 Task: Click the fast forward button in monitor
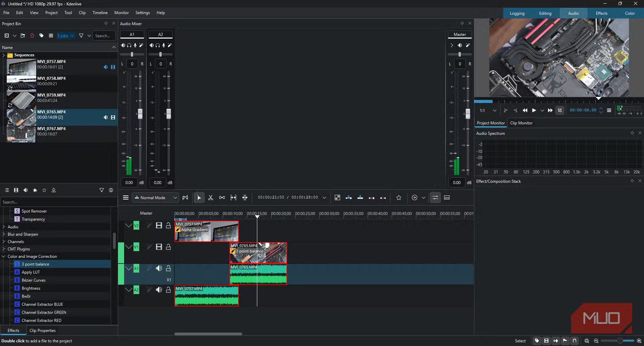[550, 110]
